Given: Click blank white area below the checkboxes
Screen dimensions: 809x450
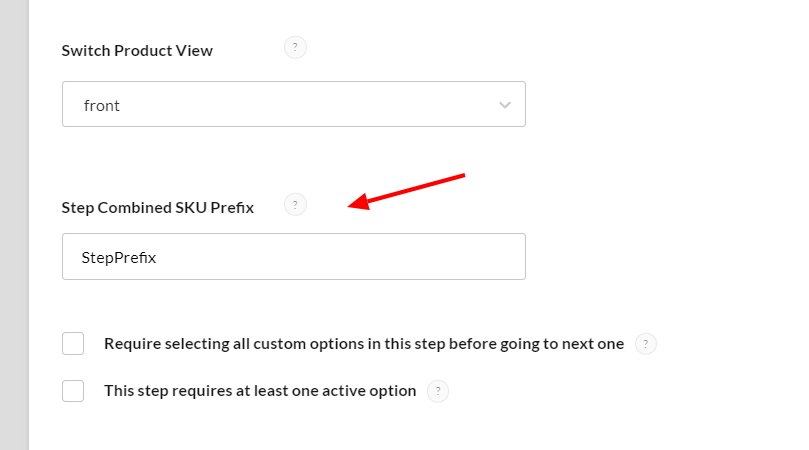Looking at the screenshot, I should coord(400,428).
